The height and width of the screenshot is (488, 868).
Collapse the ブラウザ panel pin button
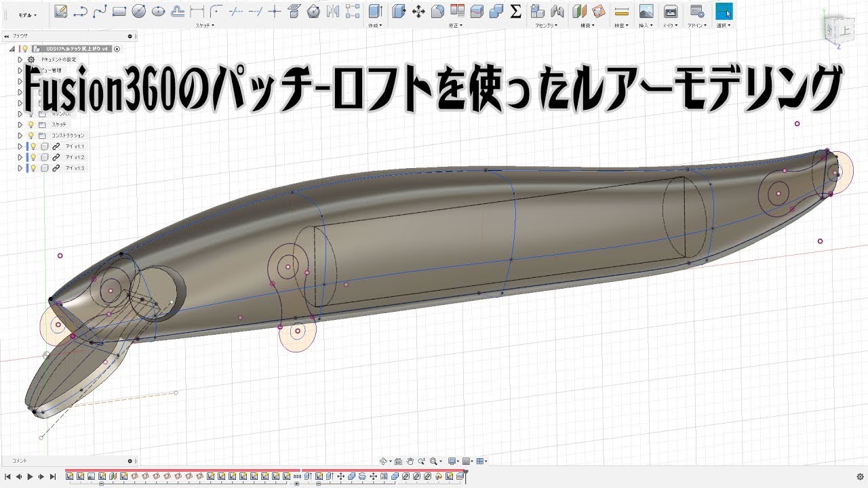coord(130,37)
